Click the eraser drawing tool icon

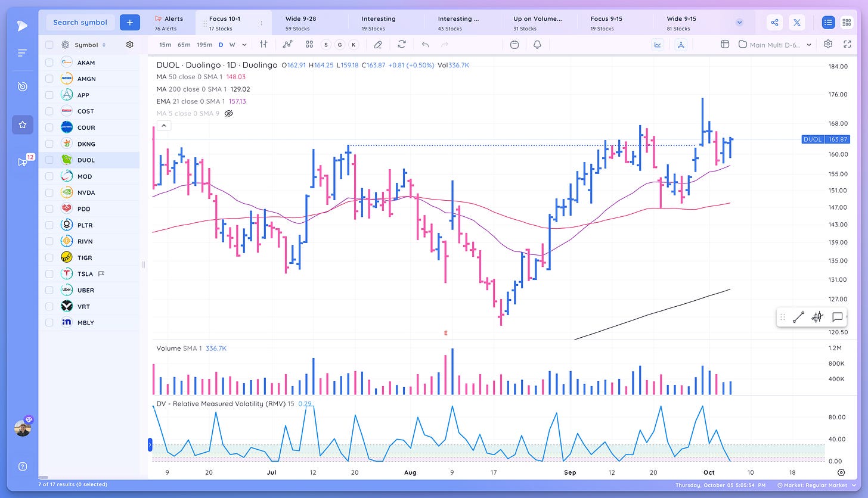click(x=377, y=44)
